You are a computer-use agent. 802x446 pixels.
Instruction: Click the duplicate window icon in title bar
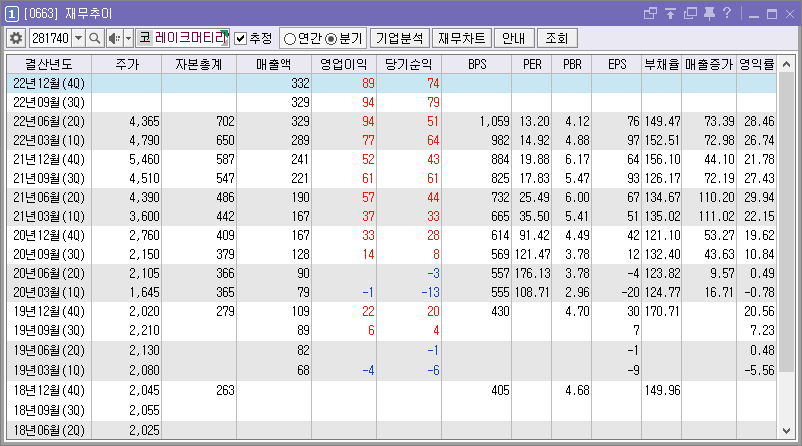click(x=690, y=14)
